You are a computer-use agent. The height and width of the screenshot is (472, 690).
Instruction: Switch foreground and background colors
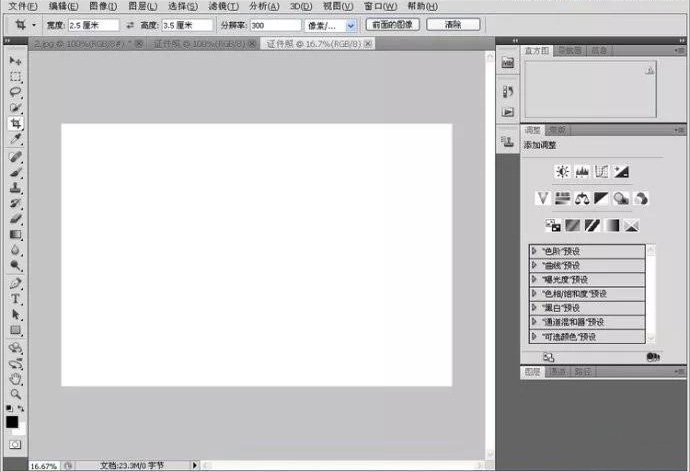click(x=21, y=408)
